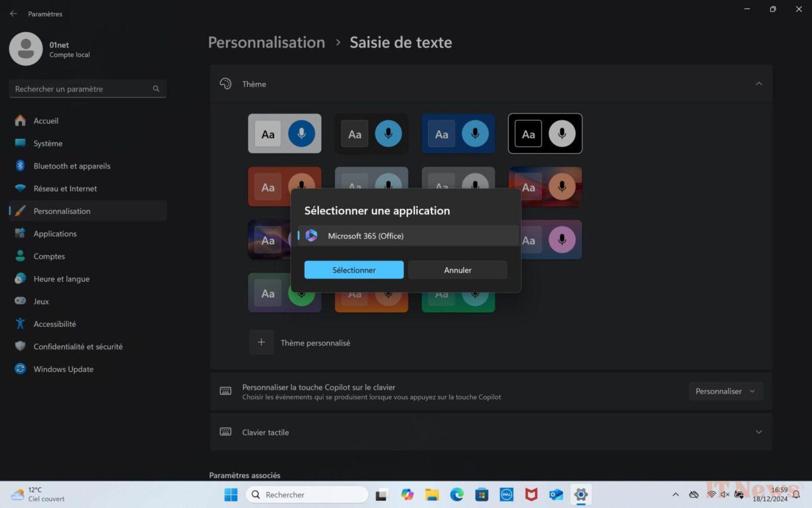Cancel the dialog with Annuler
Image resolution: width=812 pixels, height=508 pixels.
click(x=457, y=270)
